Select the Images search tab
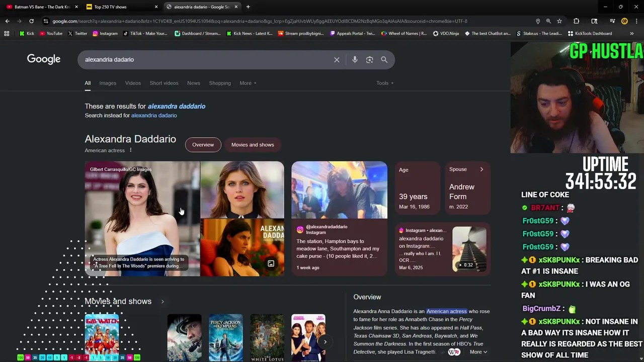The height and width of the screenshot is (362, 644). coord(108,83)
